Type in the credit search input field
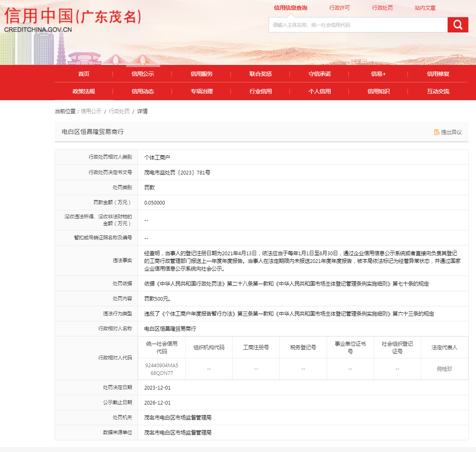This screenshot has width=476, height=452. pyautogui.click(x=358, y=25)
